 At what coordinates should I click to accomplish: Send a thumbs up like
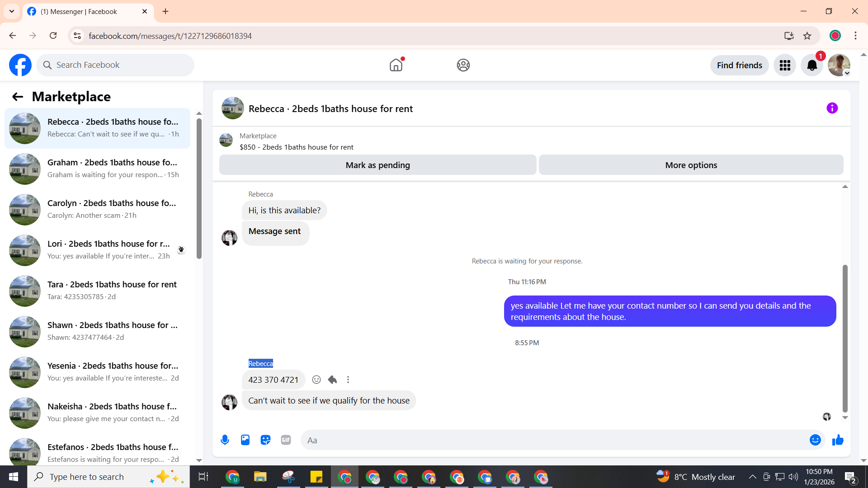point(838,440)
